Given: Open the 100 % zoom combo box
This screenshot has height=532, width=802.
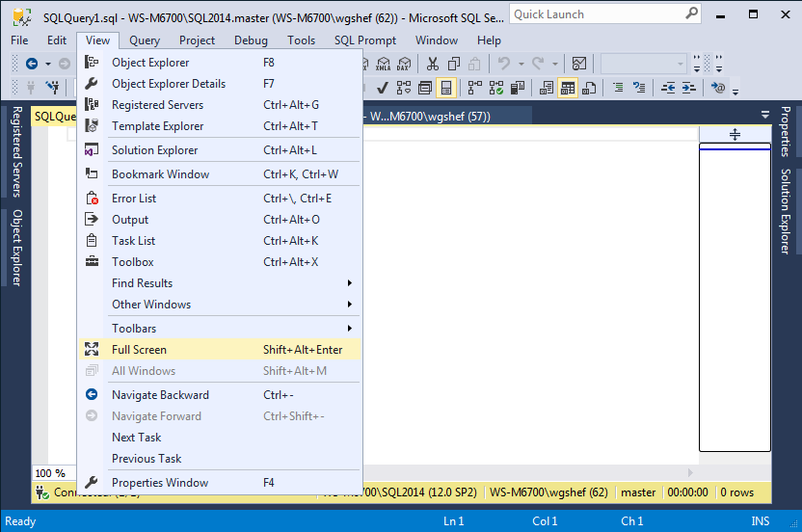Looking at the screenshot, I should (54, 473).
